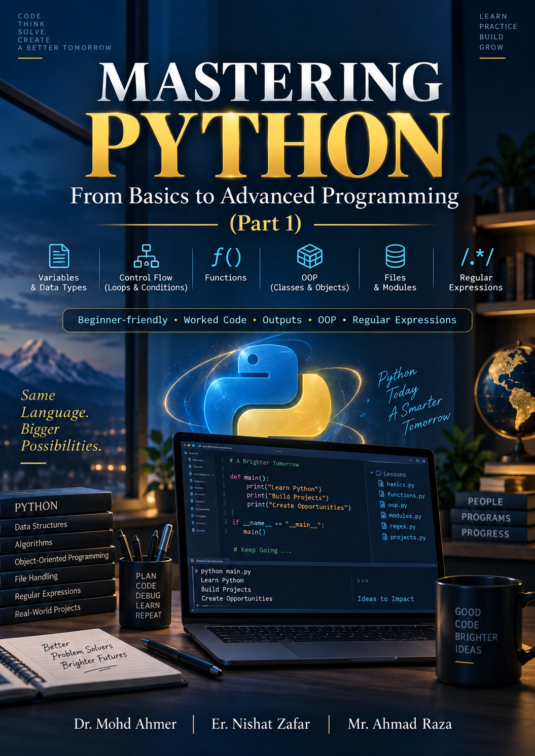Screen dimensions: 535x756
Task: Click the print("Build Projects") code line
Action: pyautogui.click(x=288, y=496)
